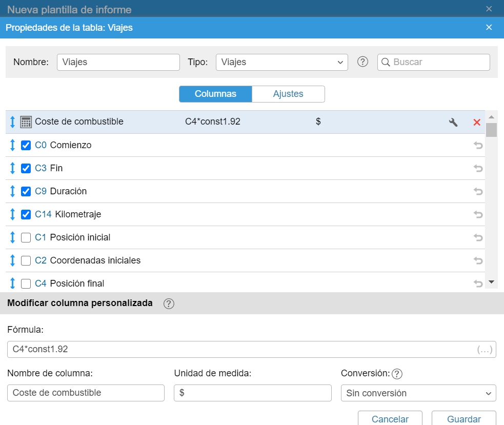Viewport: 504px width, 425px height.
Task: Reset the Comienzo column with undo arrow
Action: click(x=478, y=145)
